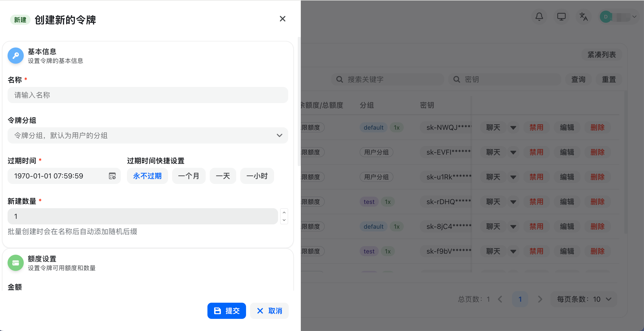Screen dimensions: 644x331
Task: Focus the 名称 input field
Action: (x=148, y=95)
